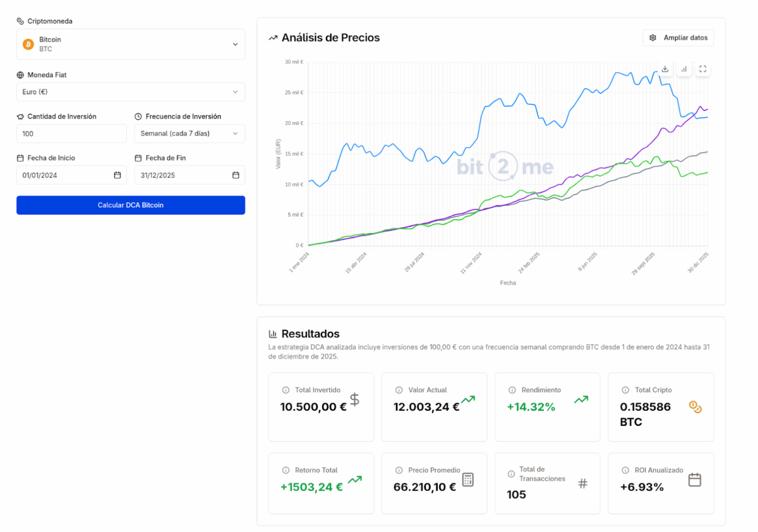Switch chart type using bar chart icon
The height and width of the screenshot is (532, 758).
tap(684, 69)
